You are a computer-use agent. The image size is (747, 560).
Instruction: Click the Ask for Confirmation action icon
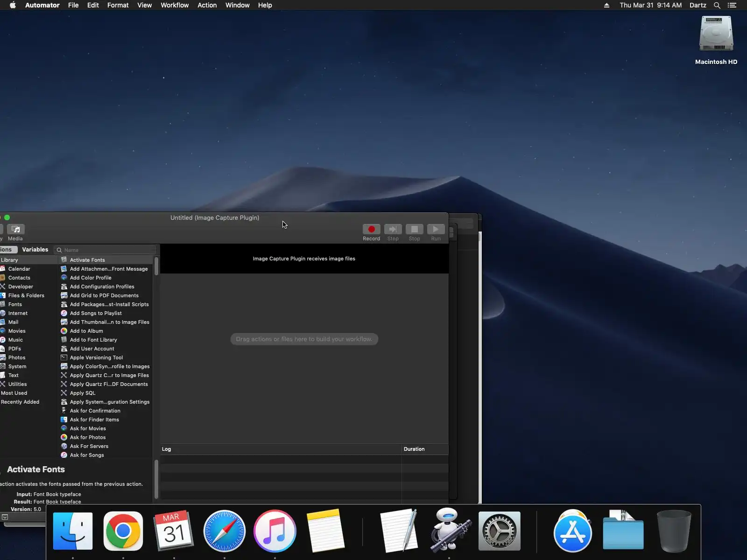pyautogui.click(x=64, y=411)
